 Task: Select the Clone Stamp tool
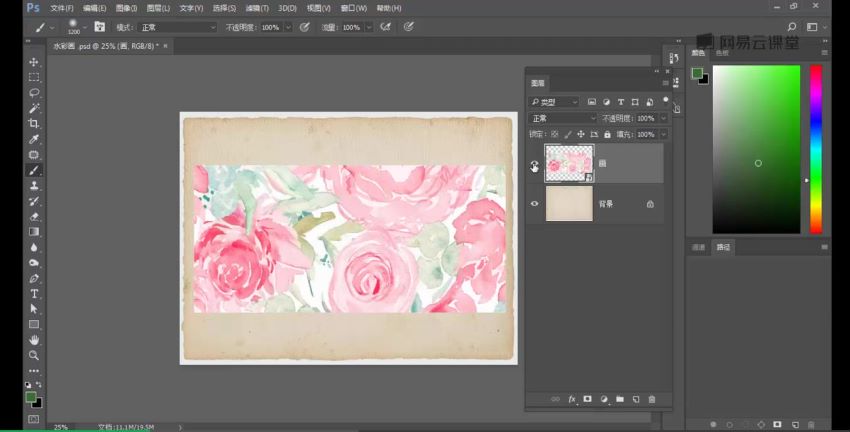point(34,185)
